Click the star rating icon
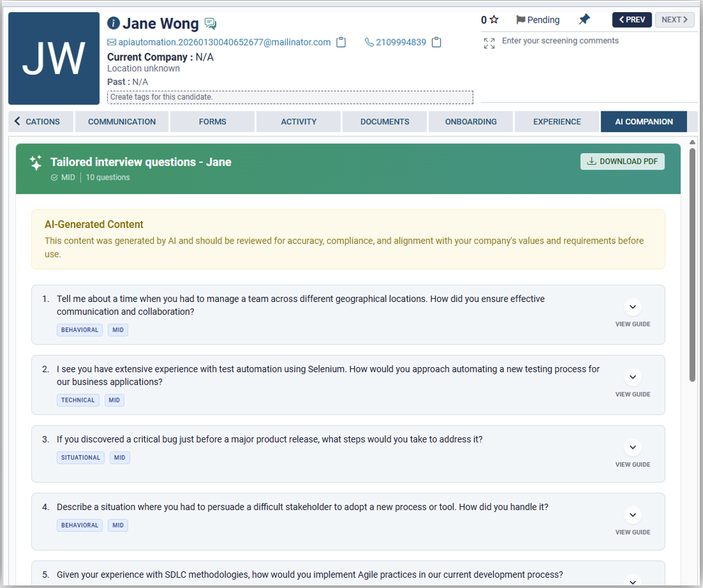 point(494,20)
